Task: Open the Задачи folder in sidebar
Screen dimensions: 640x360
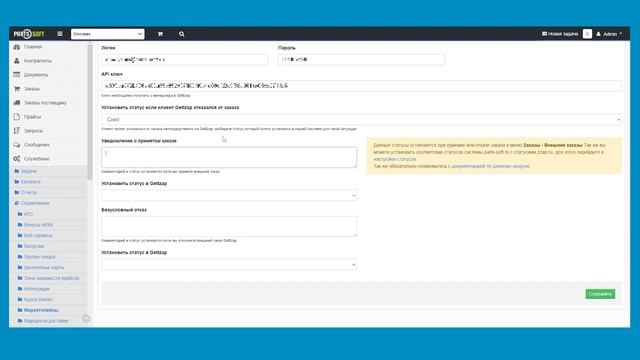Action: click(x=25, y=171)
